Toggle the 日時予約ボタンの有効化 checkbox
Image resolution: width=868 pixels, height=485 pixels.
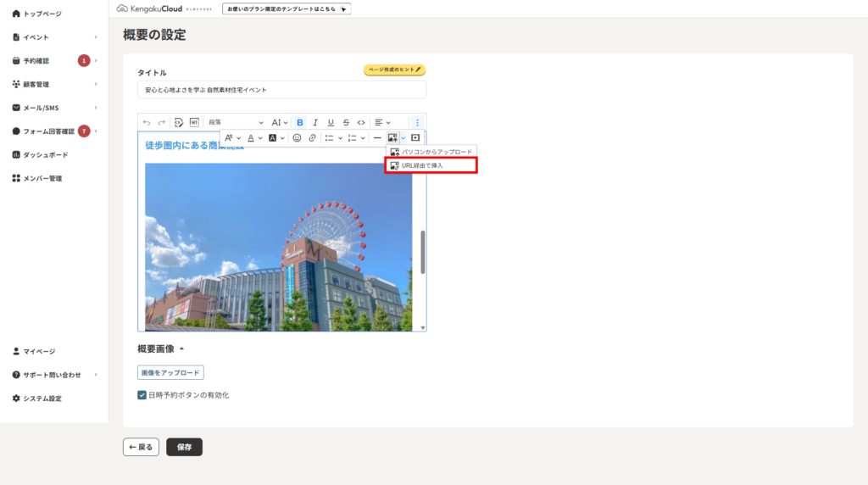pyautogui.click(x=142, y=395)
